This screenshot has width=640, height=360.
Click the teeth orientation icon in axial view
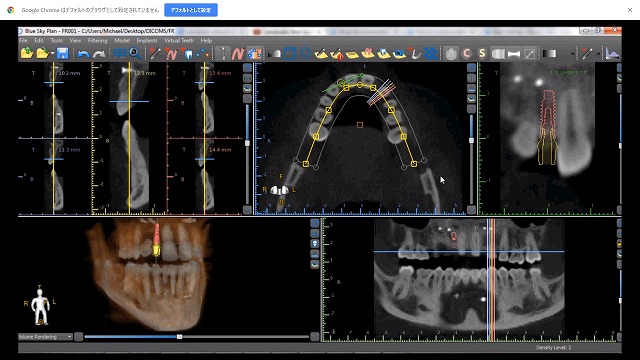tap(280, 190)
